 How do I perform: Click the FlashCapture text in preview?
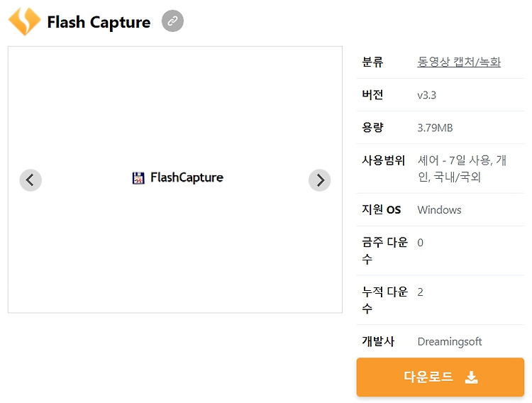coord(187,177)
